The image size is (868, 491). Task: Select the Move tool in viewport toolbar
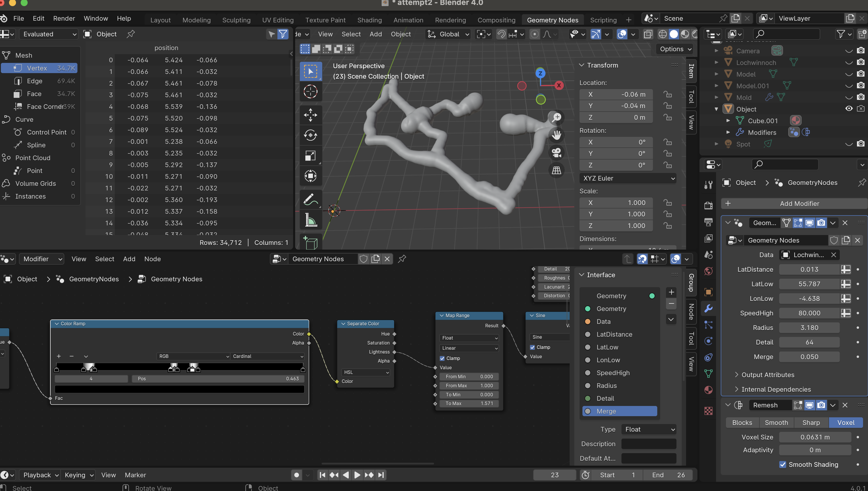click(x=310, y=115)
